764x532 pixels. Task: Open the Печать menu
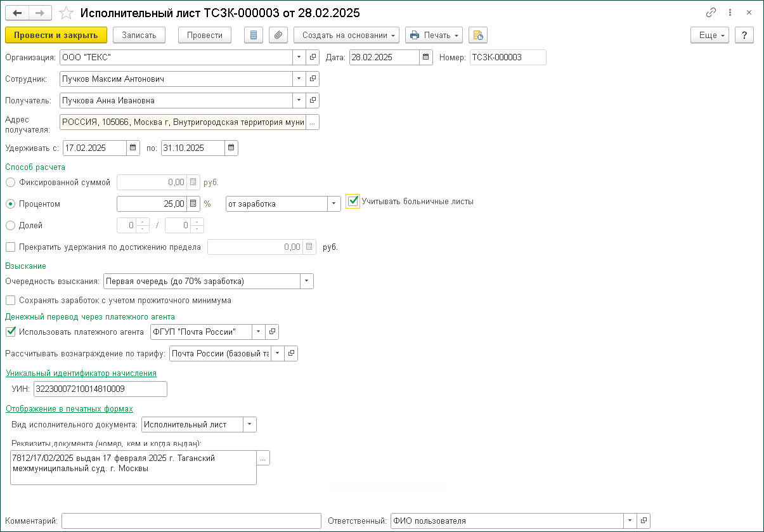click(x=434, y=35)
